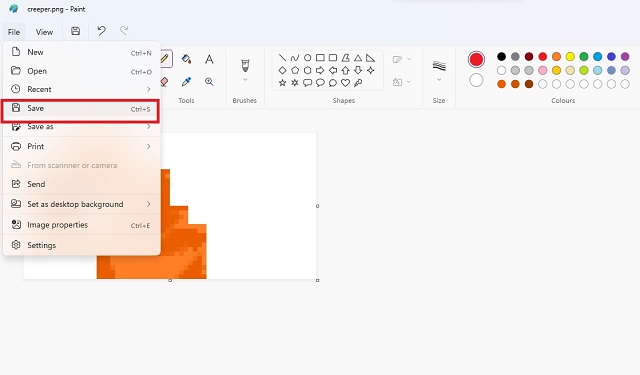This screenshot has width=640, height=375.
Task: Open the shape Fill dropdown
Action: point(402,82)
